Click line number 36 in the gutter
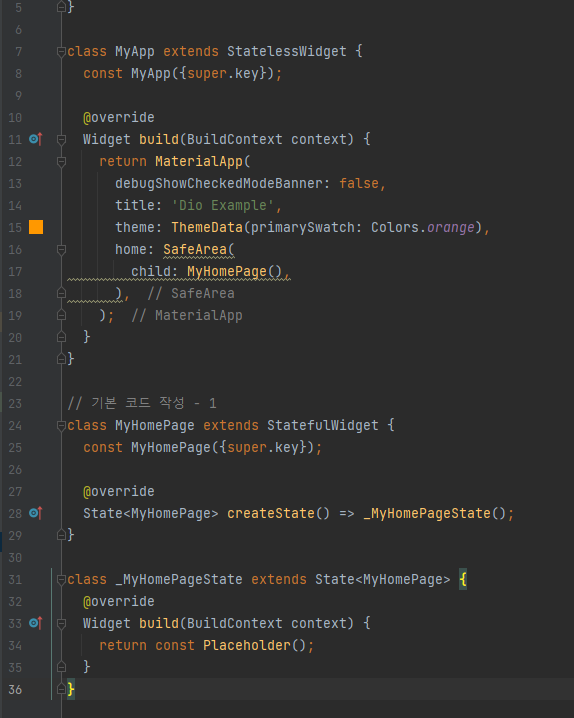574x718 pixels. pos(15,689)
